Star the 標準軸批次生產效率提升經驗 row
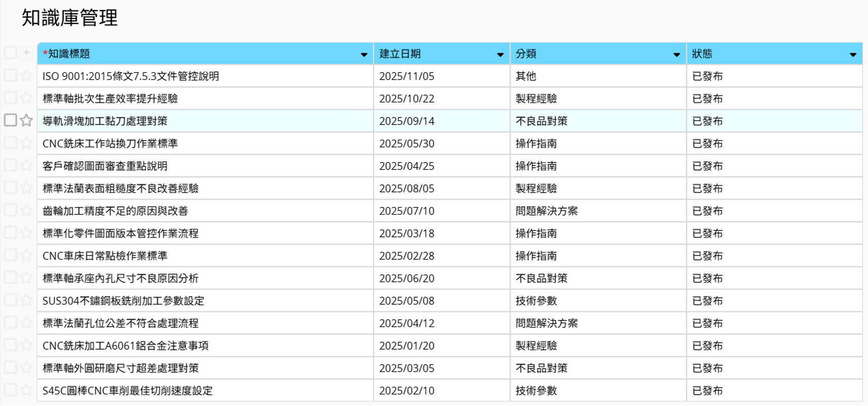Image resolution: width=868 pixels, height=406 pixels. coord(26,98)
